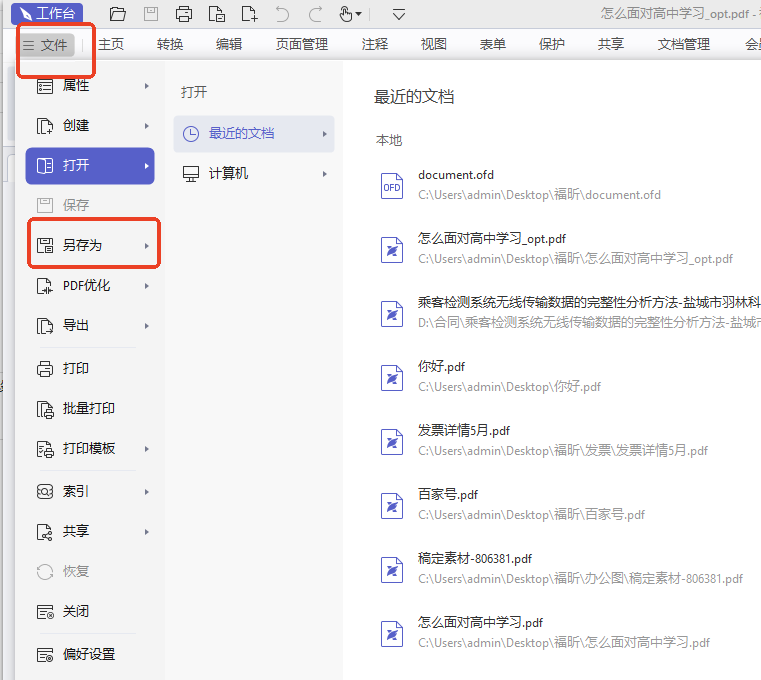Click 关闭 in the file menu
Image resolution: width=761 pixels, height=680 pixels.
(x=75, y=611)
